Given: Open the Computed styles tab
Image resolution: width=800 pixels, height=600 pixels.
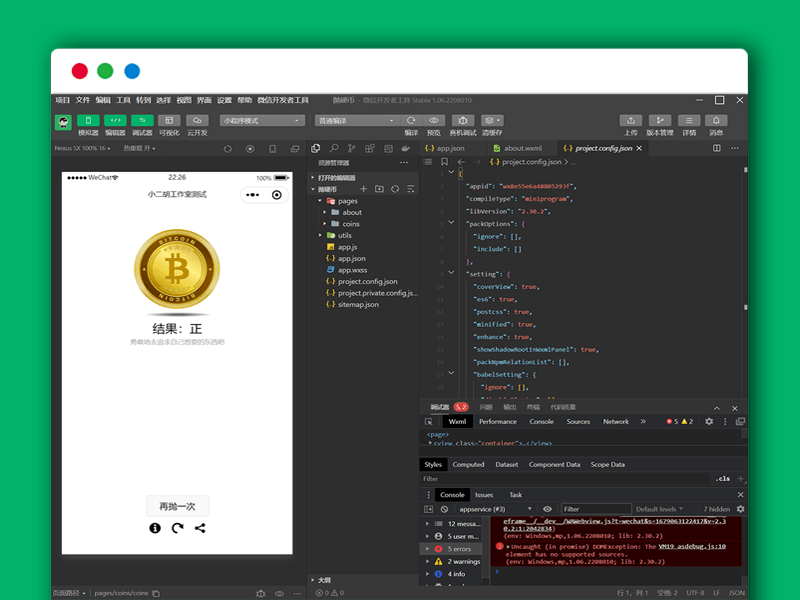Looking at the screenshot, I should tap(468, 464).
